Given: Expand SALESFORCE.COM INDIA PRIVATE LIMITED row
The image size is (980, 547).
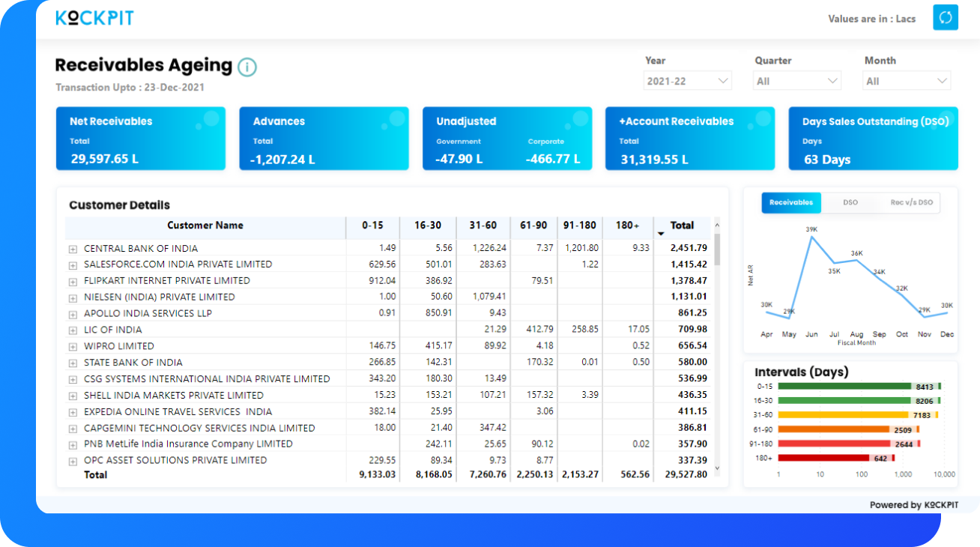Looking at the screenshot, I should point(73,265).
